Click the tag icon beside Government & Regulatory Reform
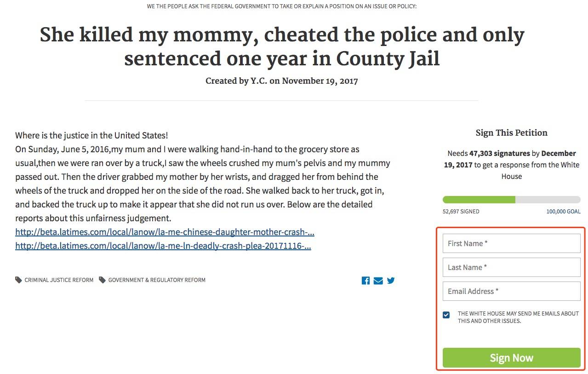 click(x=102, y=280)
